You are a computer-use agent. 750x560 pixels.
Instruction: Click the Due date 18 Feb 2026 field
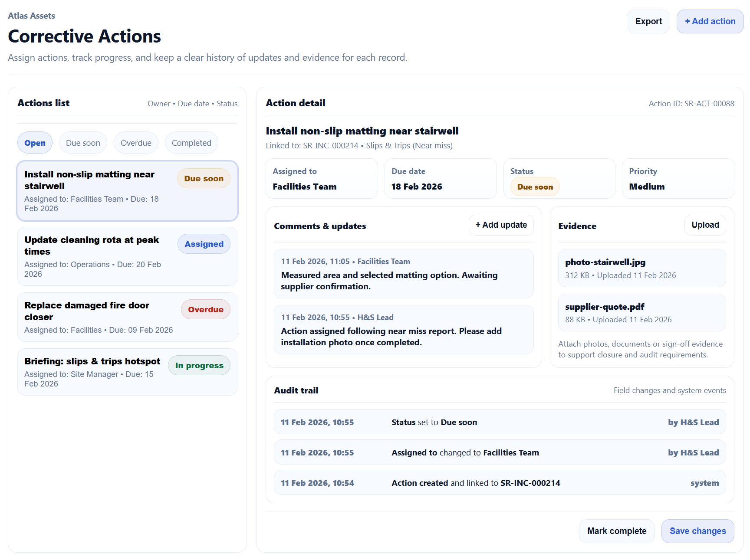point(440,179)
